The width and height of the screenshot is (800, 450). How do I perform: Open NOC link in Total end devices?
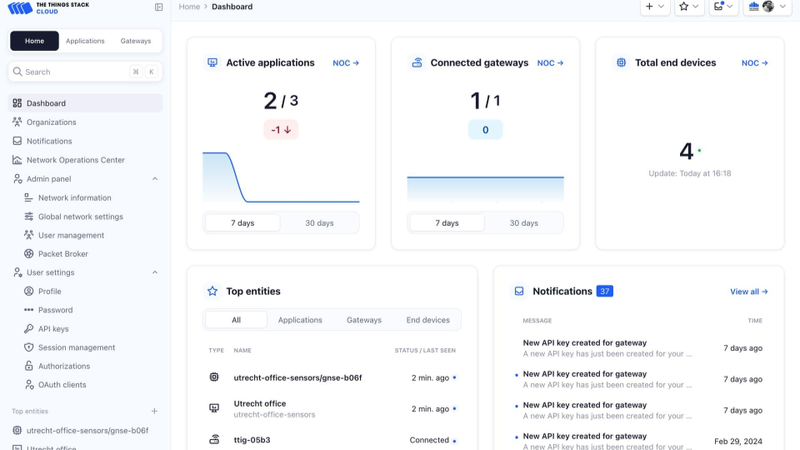(754, 63)
